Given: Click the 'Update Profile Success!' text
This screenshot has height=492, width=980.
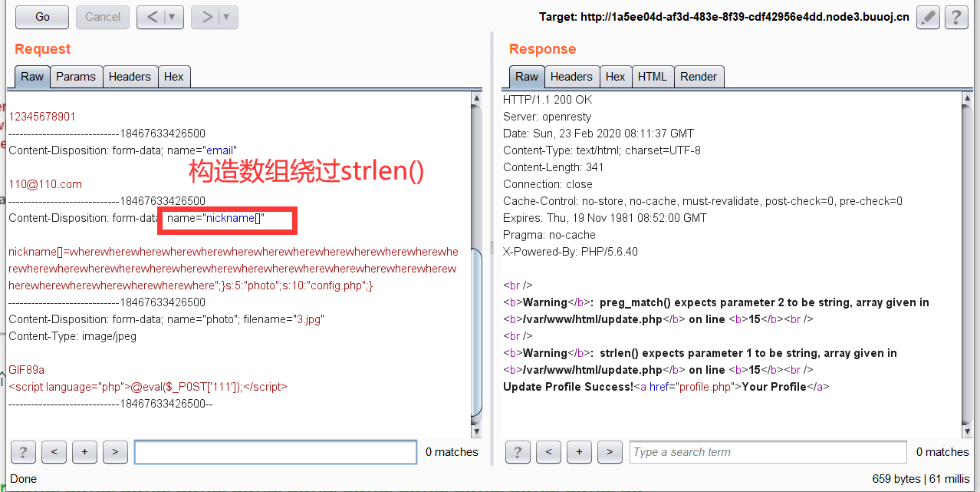Looking at the screenshot, I should (567, 387).
